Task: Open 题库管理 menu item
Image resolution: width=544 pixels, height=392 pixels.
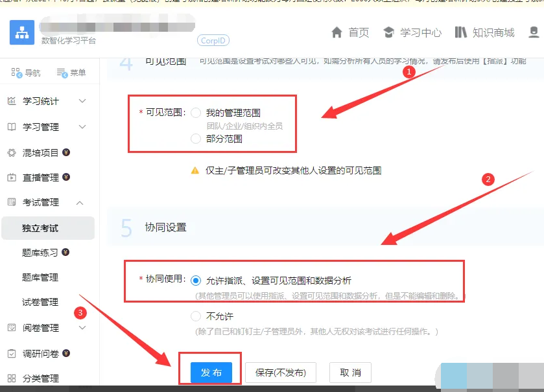Action: tap(40, 277)
